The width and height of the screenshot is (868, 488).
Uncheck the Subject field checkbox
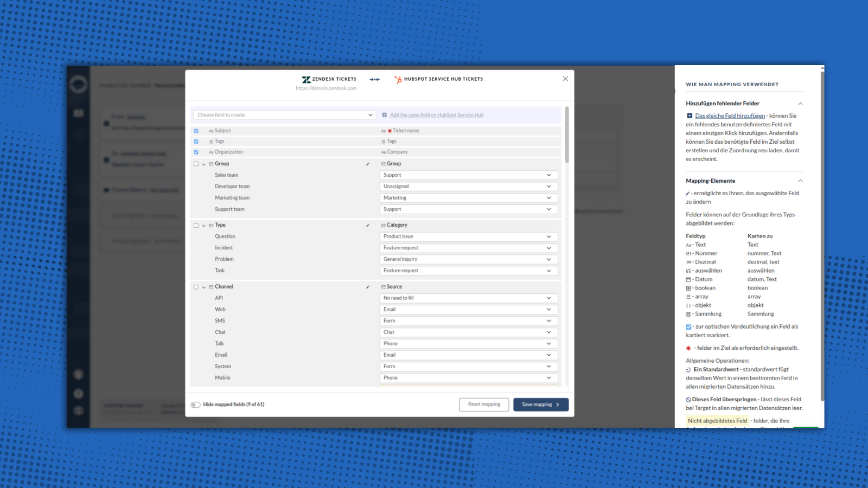(x=196, y=131)
